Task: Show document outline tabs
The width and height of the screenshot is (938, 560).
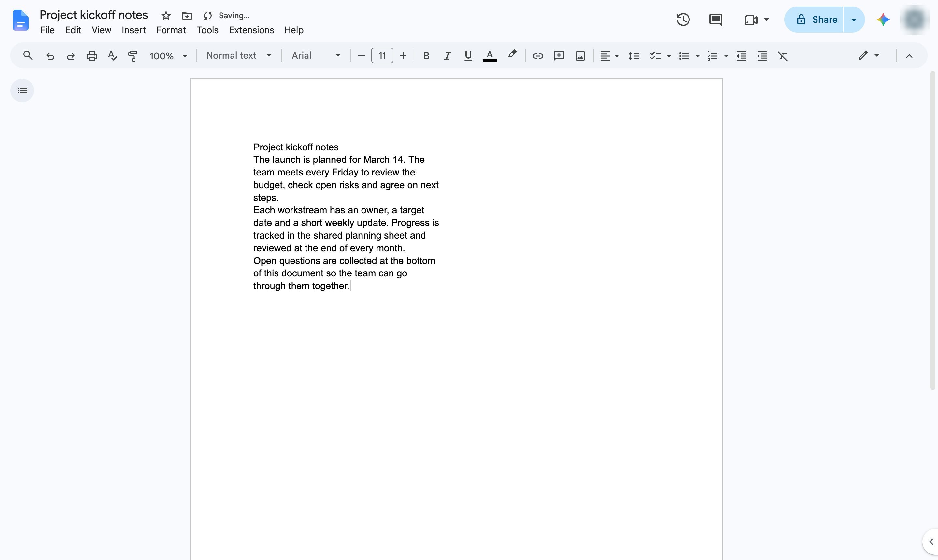Action: [22, 91]
